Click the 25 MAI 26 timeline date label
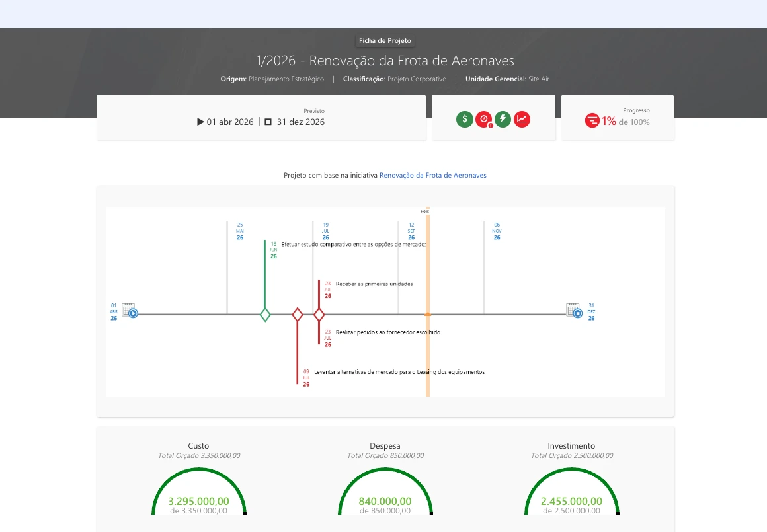 point(240,231)
